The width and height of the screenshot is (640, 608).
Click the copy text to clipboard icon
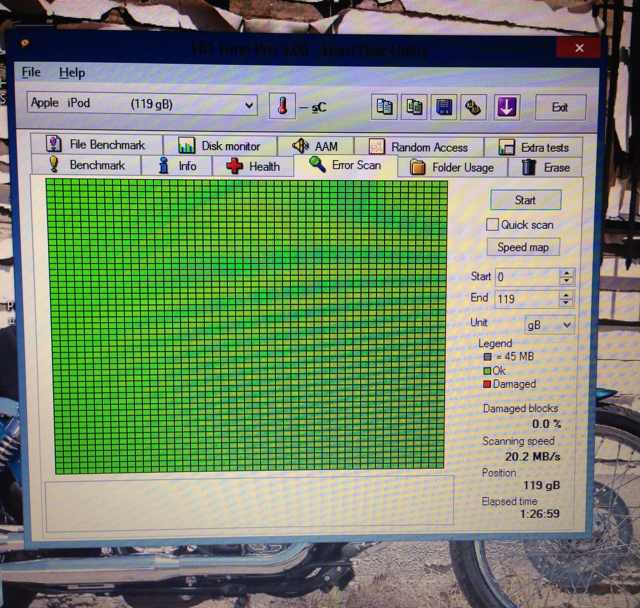click(383, 106)
